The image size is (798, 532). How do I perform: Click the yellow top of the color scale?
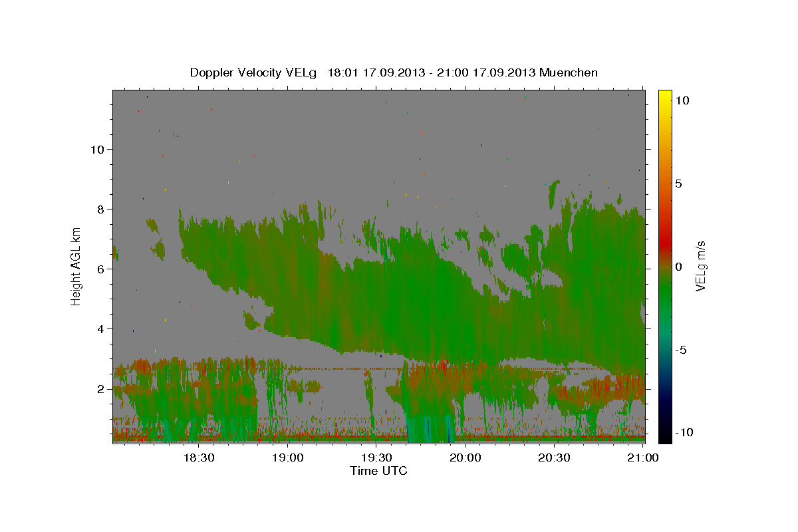(664, 95)
